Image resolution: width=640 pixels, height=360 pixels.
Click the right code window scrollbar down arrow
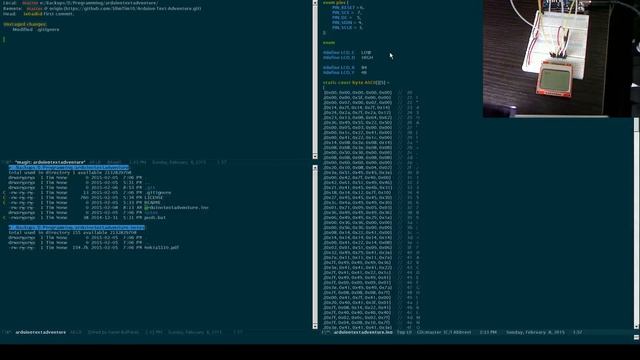point(636,326)
